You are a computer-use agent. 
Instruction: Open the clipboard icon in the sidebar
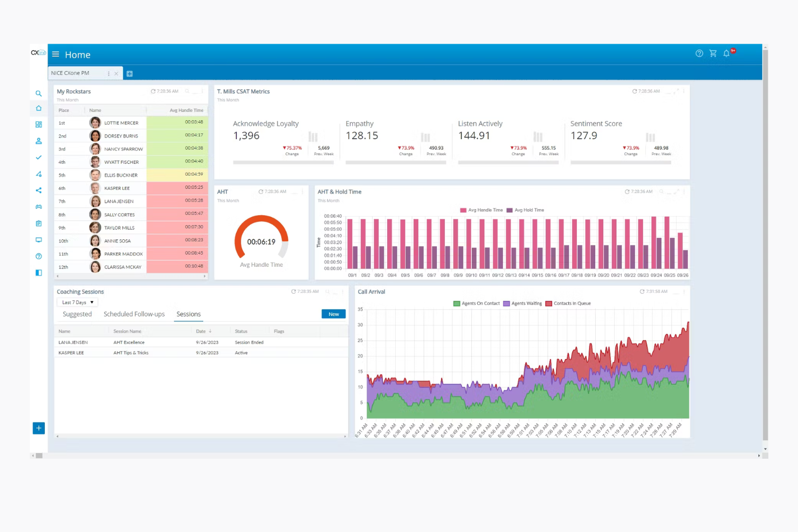(x=39, y=223)
